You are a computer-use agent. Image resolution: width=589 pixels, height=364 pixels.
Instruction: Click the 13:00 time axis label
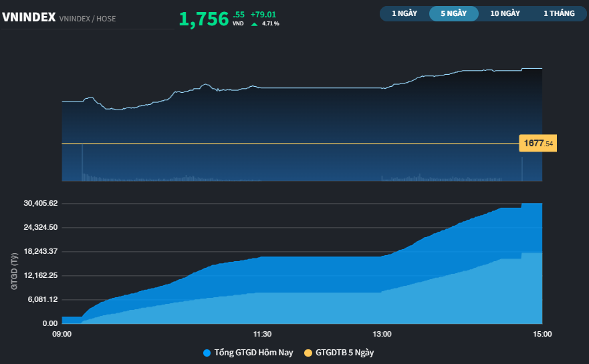[382, 334]
